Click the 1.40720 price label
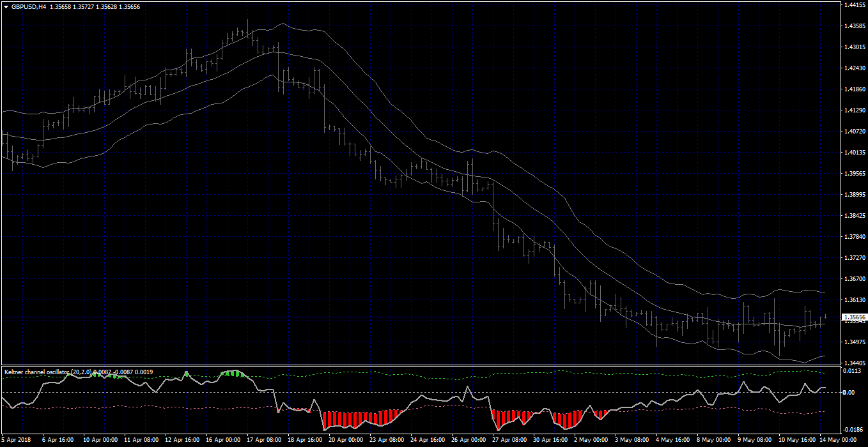 pos(854,132)
